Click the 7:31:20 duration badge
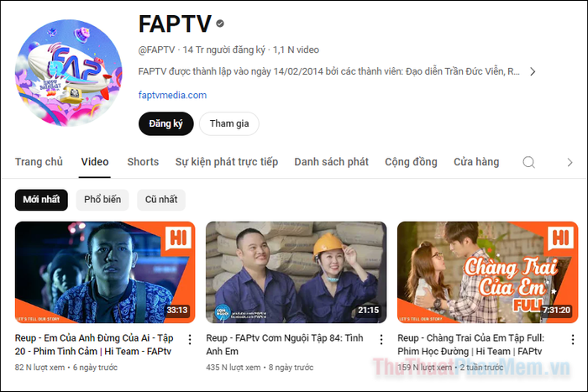This screenshot has width=588, height=392. (x=556, y=311)
